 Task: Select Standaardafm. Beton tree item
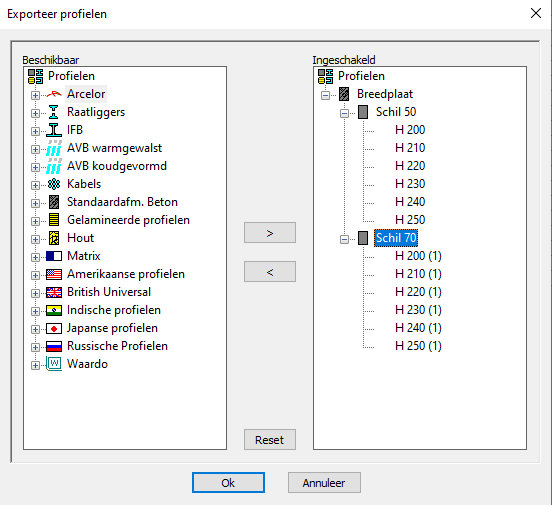point(122,202)
